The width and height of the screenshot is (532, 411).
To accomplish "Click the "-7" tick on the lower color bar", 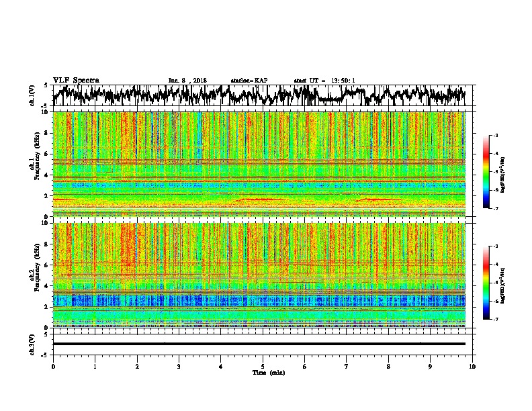I will [x=495, y=319].
